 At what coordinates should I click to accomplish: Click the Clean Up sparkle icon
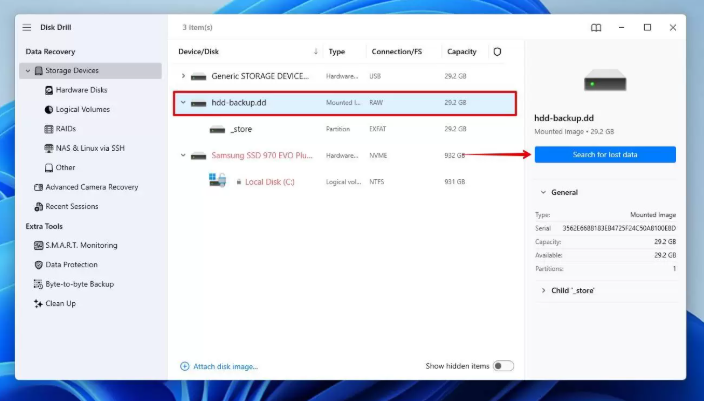click(x=39, y=304)
